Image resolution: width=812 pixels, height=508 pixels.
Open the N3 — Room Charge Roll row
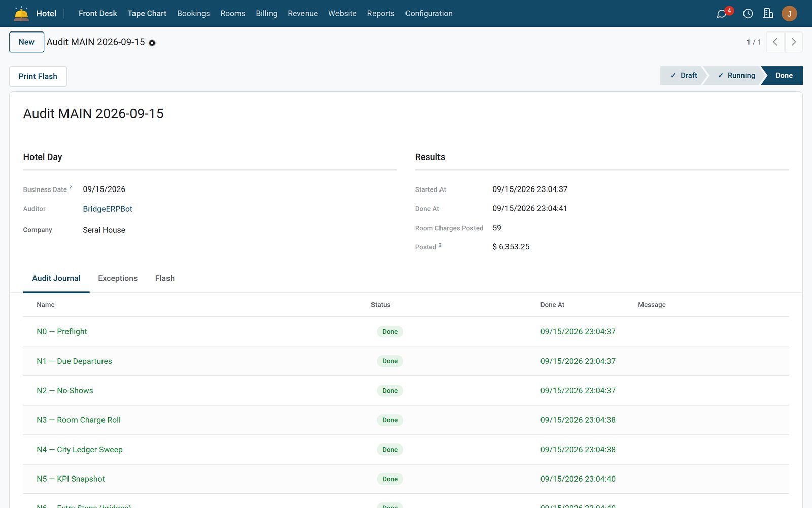point(406,420)
